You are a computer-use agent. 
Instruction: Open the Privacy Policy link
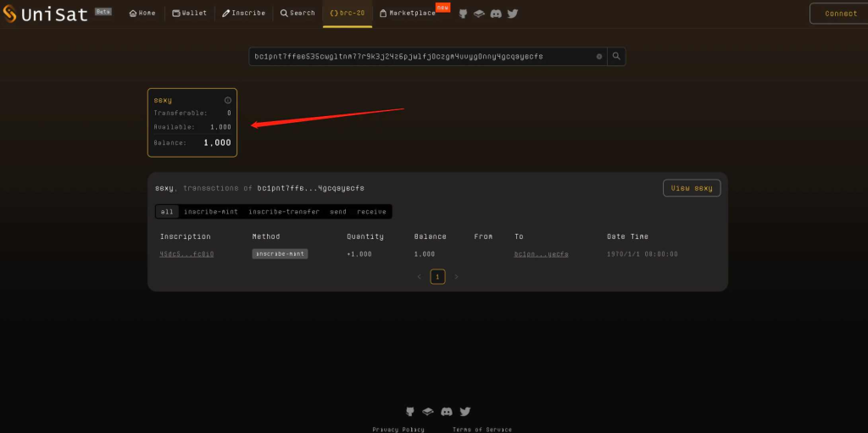coord(398,430)
